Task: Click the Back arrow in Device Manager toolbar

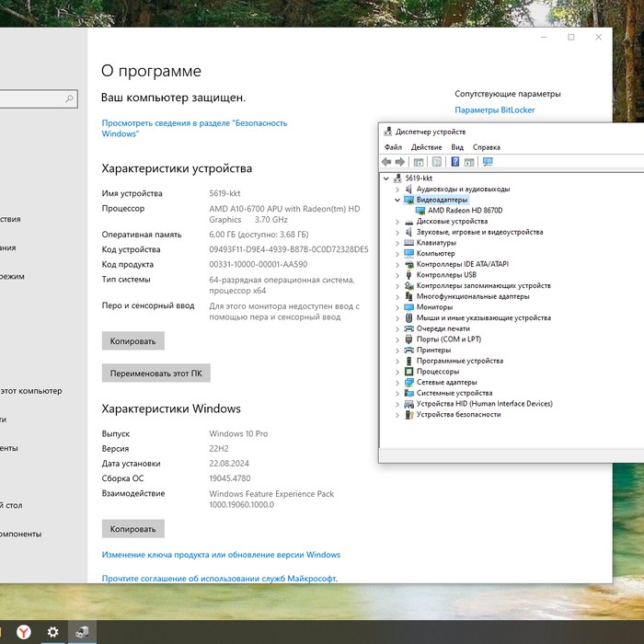Action: pyautogui.click(x=386, y=162)
